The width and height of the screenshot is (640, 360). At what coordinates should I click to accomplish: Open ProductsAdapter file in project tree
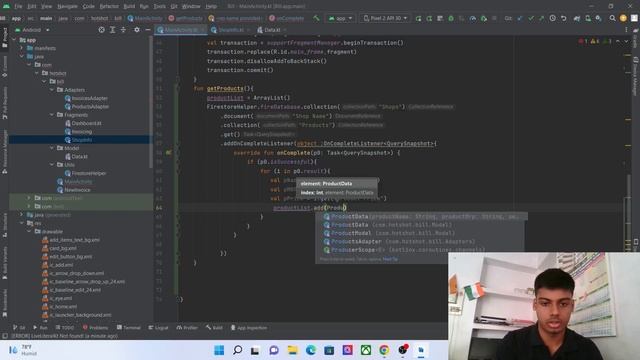point(87,107)
